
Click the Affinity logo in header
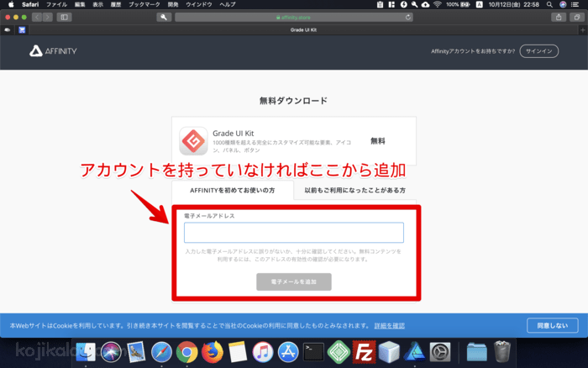pos(53,51)
